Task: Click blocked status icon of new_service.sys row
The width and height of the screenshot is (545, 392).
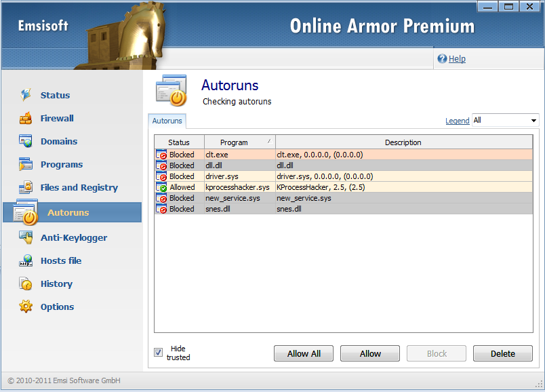Action: pos(161,198)
